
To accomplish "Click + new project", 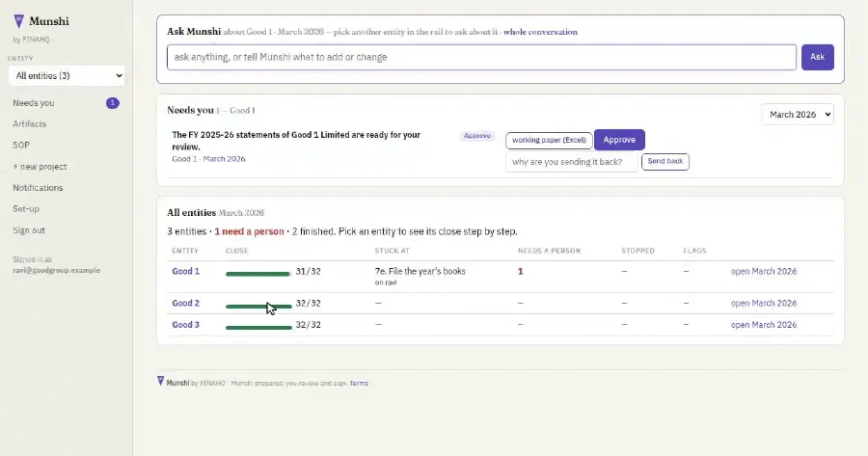I will (x=40, y=167).
